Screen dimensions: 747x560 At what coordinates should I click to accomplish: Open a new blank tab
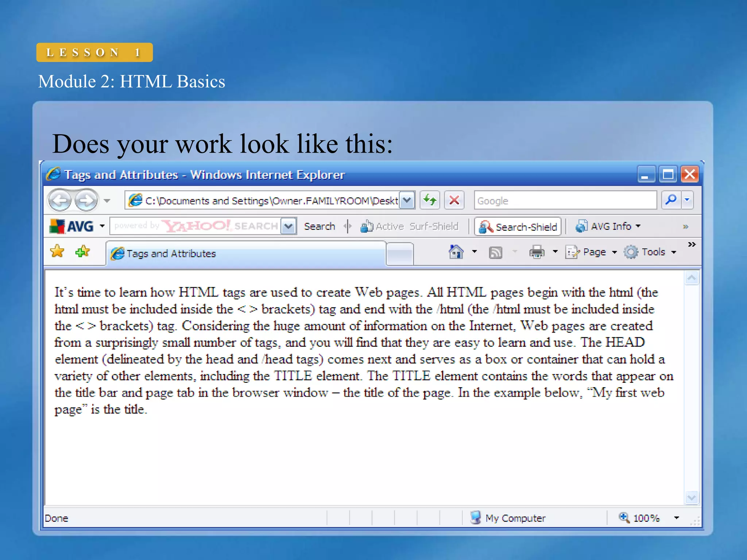point(399,254)
